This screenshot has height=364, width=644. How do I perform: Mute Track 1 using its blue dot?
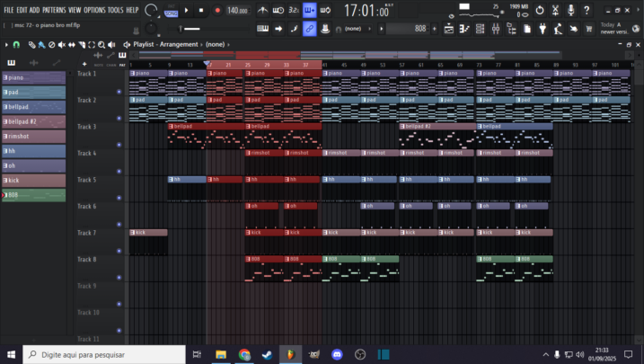119,92
